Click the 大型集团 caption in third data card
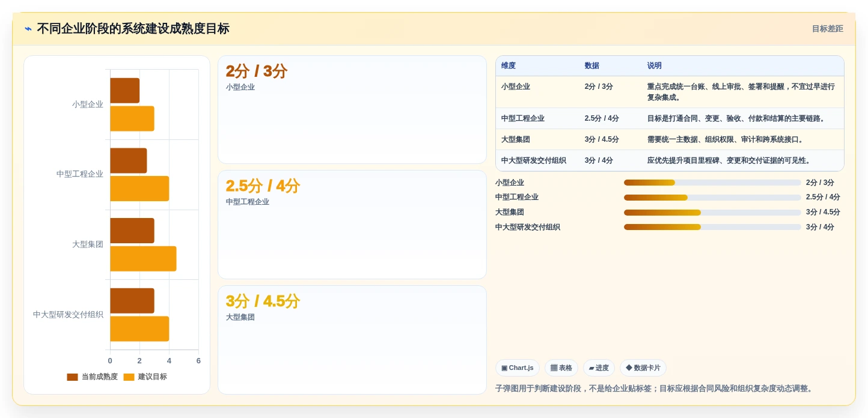The image size is (868, 418). (x=240, y=317)
